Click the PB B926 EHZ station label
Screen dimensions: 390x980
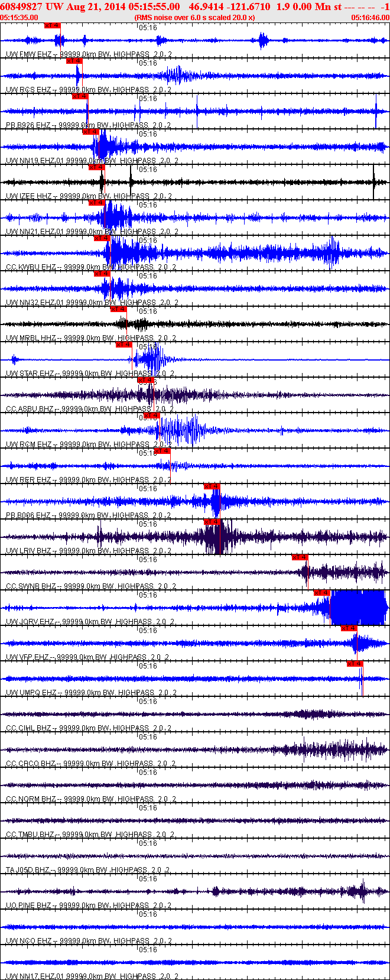click(28, 125)
